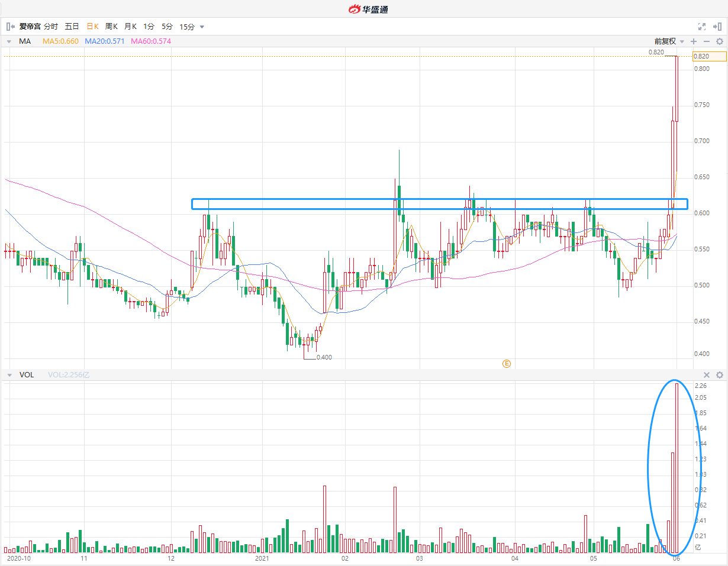Open 前复权 adjustment dropdown
This screenshot has height=566, width=728.
[669, 41]
